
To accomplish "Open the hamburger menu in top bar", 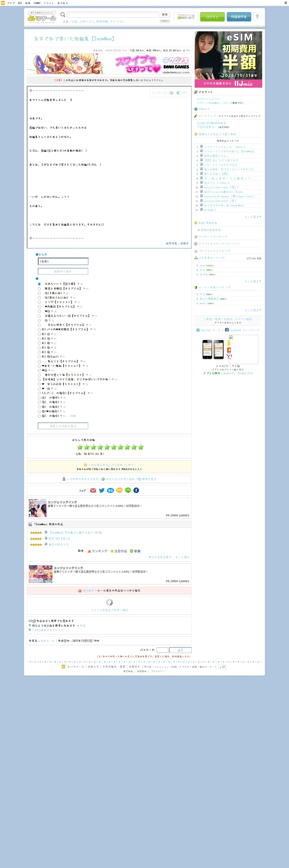I will click(286, 3).
